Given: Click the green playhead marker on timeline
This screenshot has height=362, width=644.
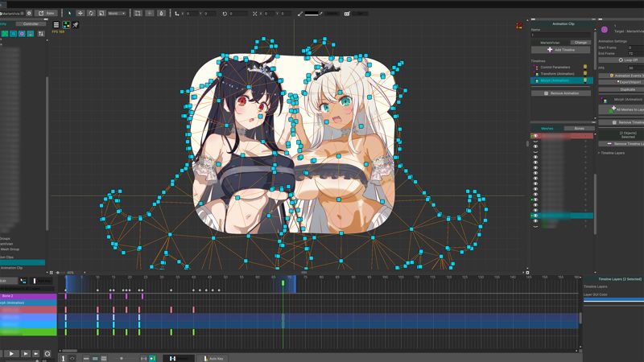Looking at the screenshot, I should tap(283, 282).
